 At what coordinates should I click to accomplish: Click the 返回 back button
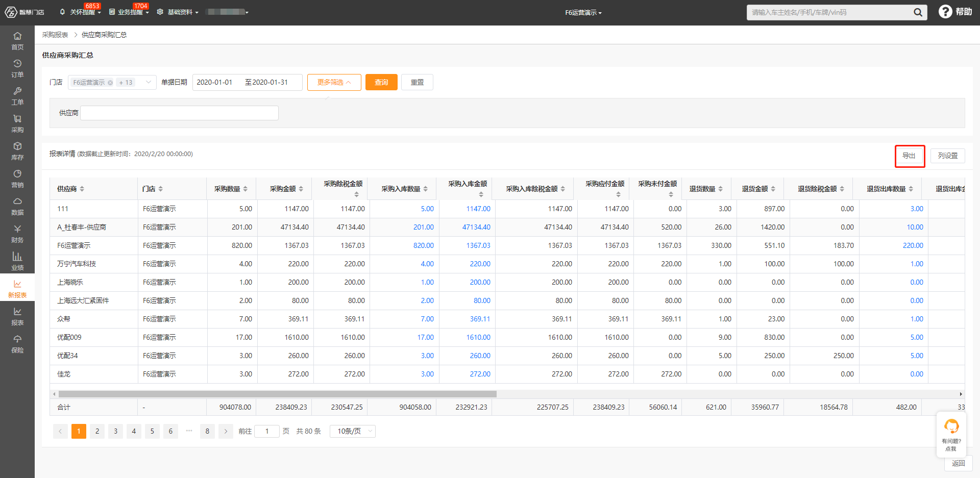pos(958,463)
